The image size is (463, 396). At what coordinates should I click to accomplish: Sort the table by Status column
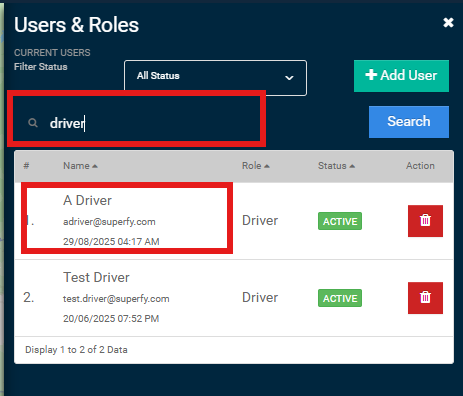(336, 166)
